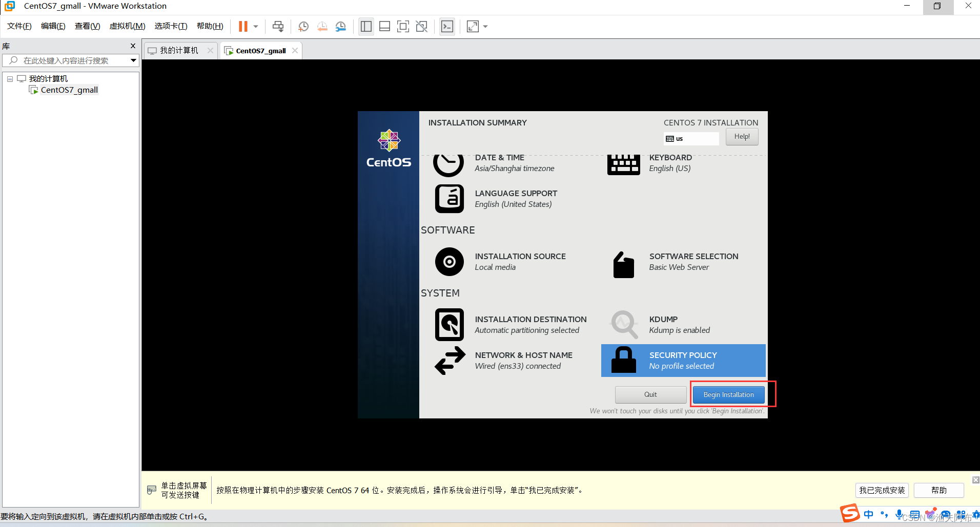Open the 编辑(E) menu
The image size is (980, 527).
pos(53,26)
